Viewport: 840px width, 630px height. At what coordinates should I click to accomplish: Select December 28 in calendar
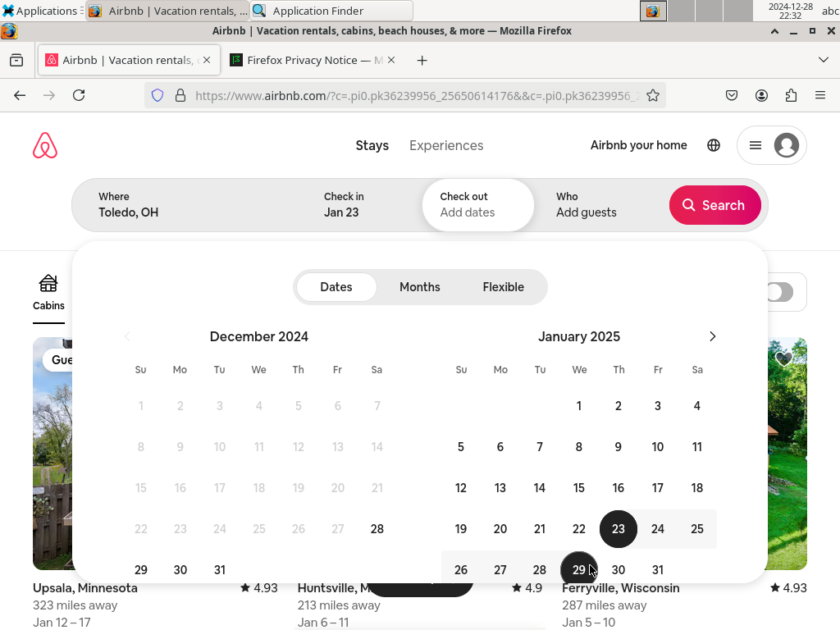click(x=377, y=529)
